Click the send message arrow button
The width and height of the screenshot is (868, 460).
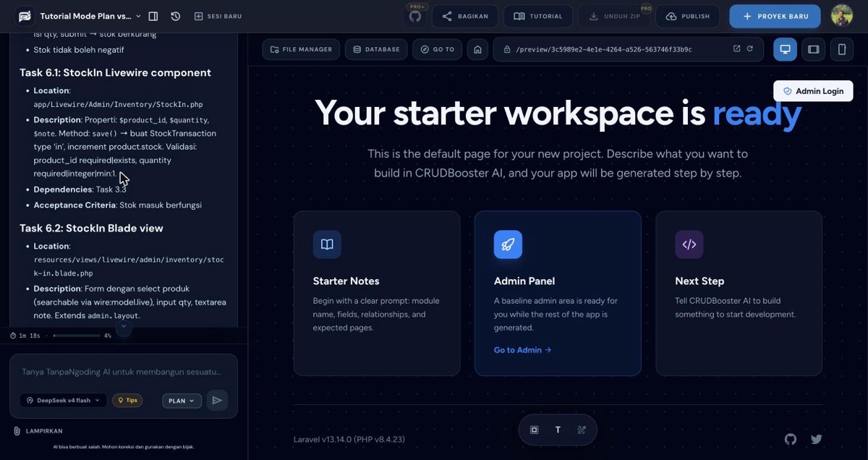coord(217,401)
